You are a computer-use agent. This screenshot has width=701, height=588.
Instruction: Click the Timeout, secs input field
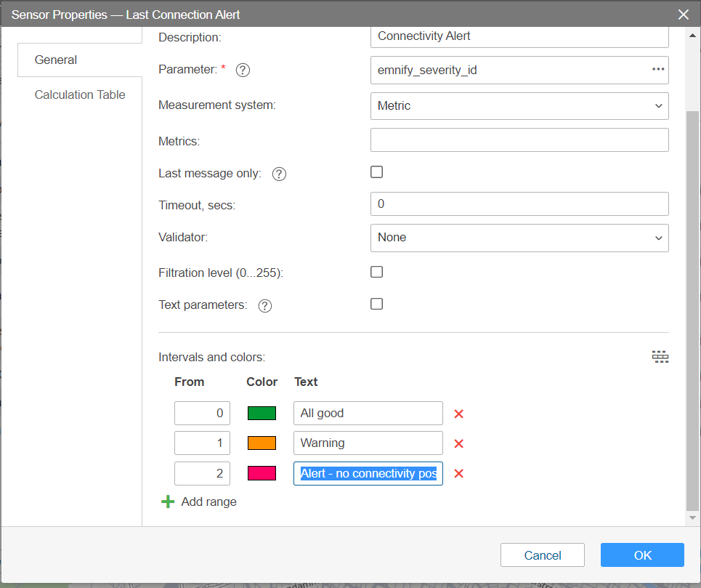[519, 204]
